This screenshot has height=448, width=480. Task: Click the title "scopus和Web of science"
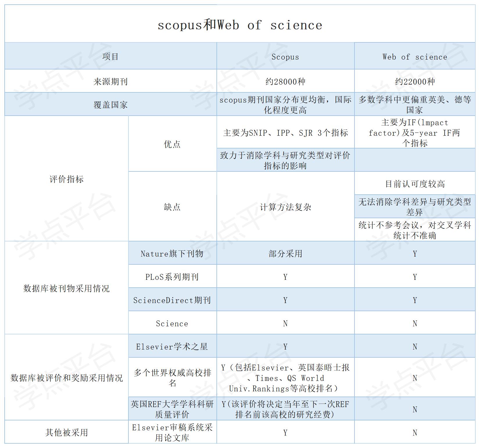(x=240, y=25)
